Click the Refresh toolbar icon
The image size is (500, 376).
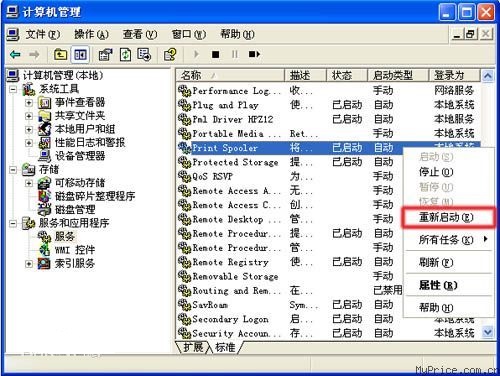pyautogui.click(x=125, y=54)
